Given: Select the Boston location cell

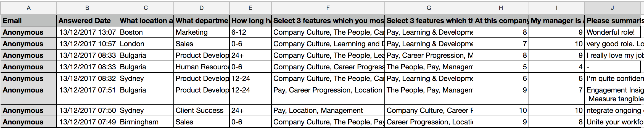Looking at the screenshot, I should (x=146, y=32).
